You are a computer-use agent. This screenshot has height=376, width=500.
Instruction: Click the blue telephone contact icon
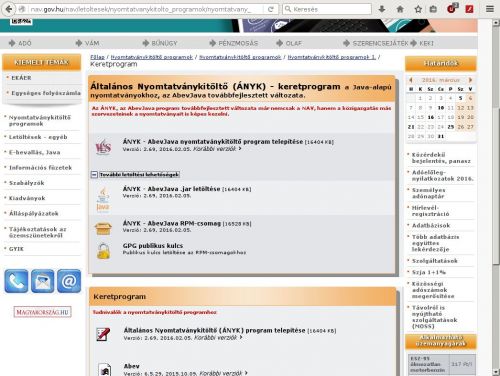pyautogui.click(x=16, y=281)
